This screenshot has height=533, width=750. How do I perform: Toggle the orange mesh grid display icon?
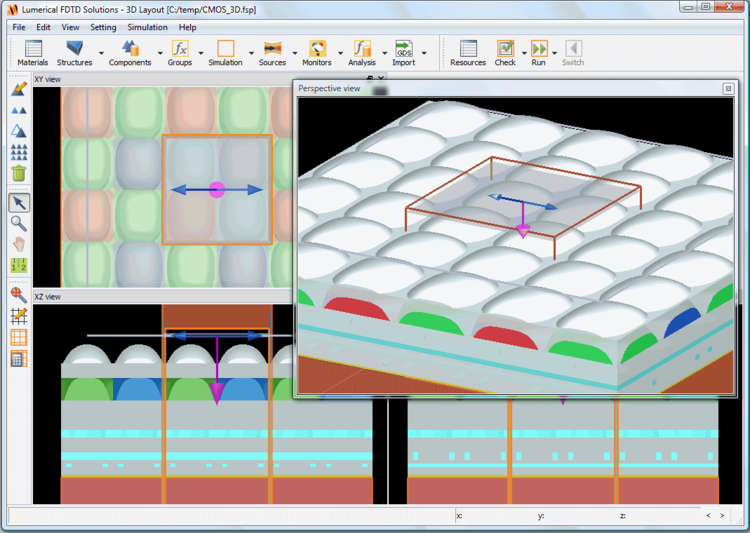tap(18, 337)
